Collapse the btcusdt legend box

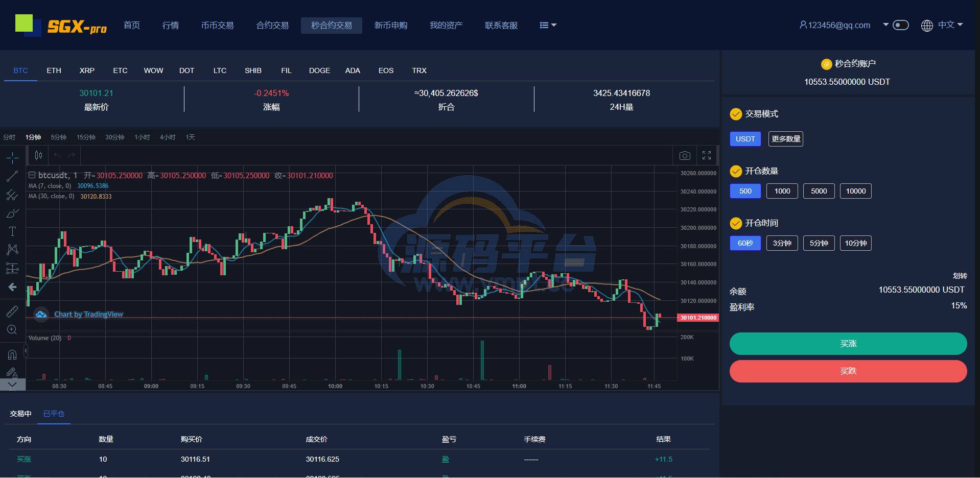pos(32,175)
